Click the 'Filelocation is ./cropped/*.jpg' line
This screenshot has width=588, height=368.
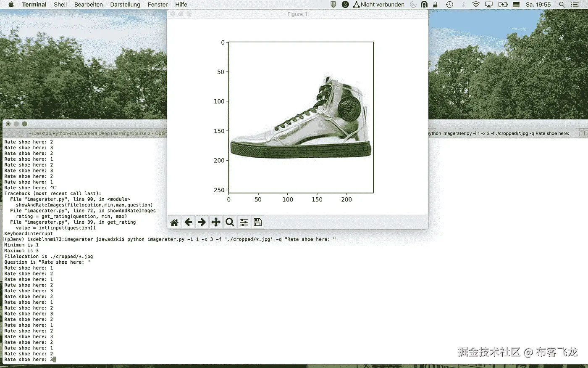click(x=49, y=256)
